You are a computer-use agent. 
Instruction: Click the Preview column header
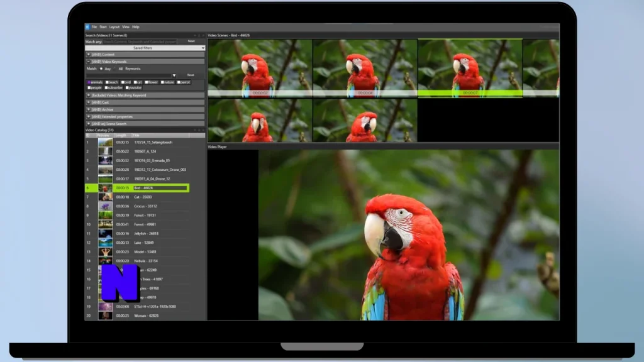point(105,135)
